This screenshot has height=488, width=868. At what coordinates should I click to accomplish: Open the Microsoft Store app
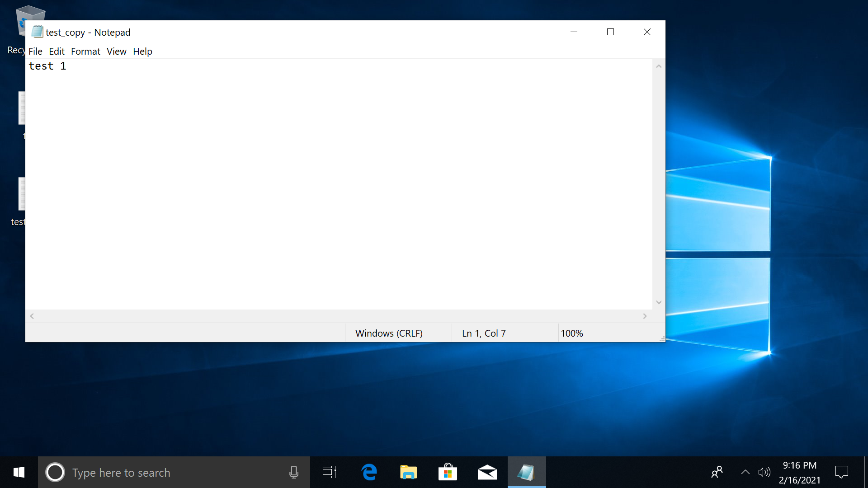tap(448, 472)
